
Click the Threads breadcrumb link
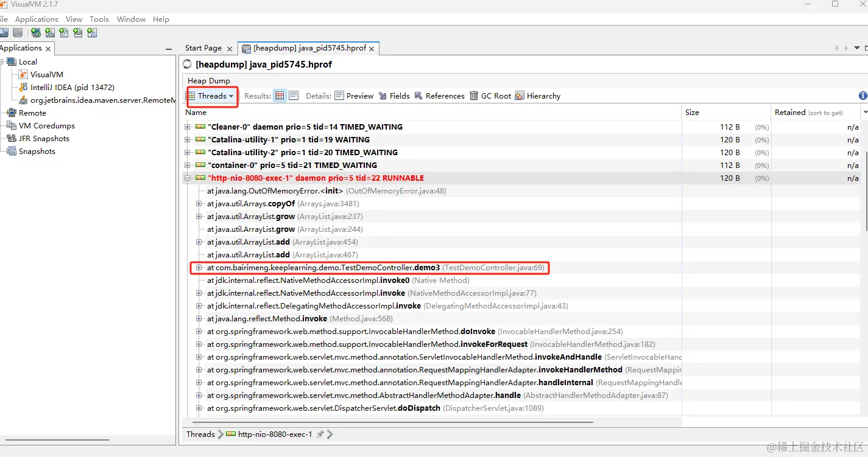pos(200,434)
